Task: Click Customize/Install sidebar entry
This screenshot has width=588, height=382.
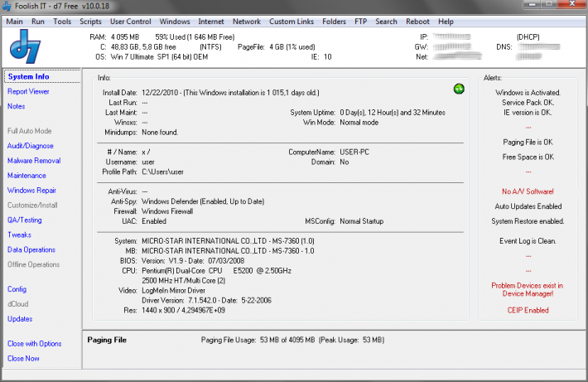Action: pos(32,206)
